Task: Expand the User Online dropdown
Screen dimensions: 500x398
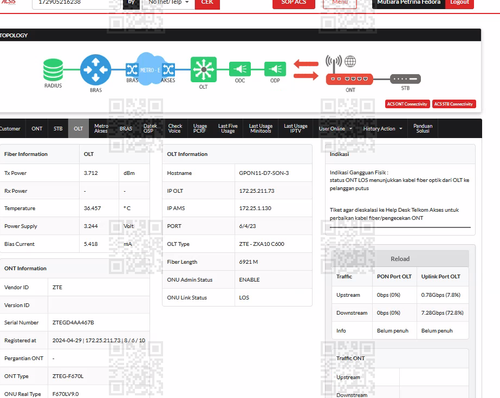Action: tap(335, 129)
